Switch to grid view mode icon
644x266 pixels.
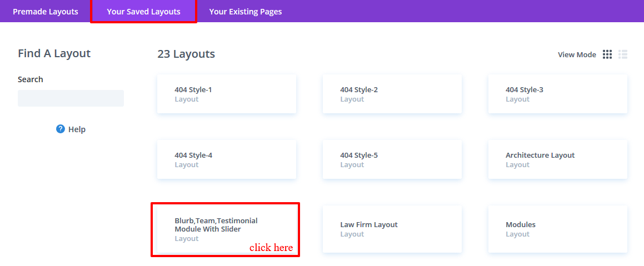pyautogui.click(x=607, y=54)
